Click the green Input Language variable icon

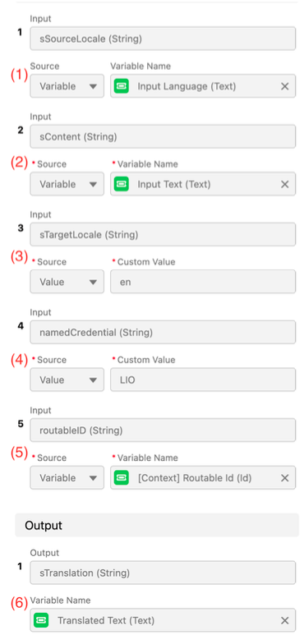click(122, 86)
